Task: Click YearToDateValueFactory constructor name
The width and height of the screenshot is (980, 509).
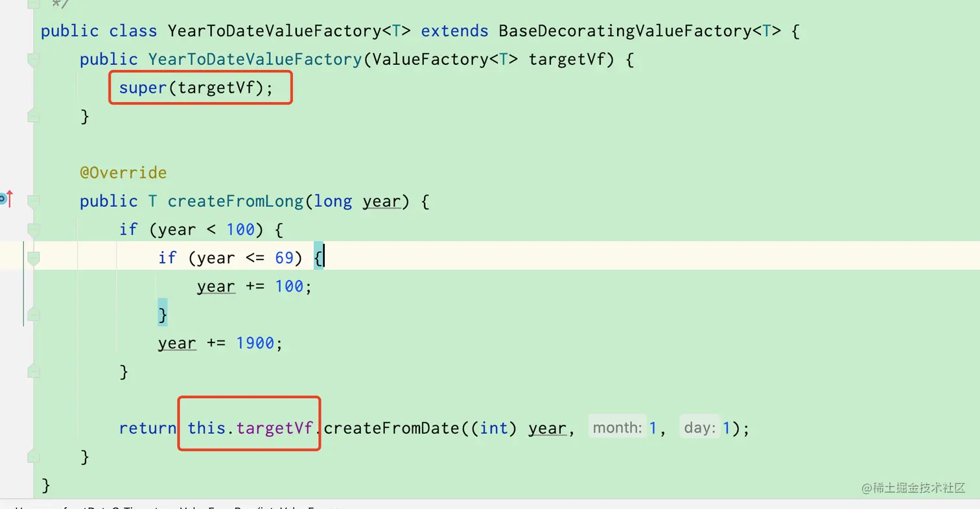Action: point(255,60)
